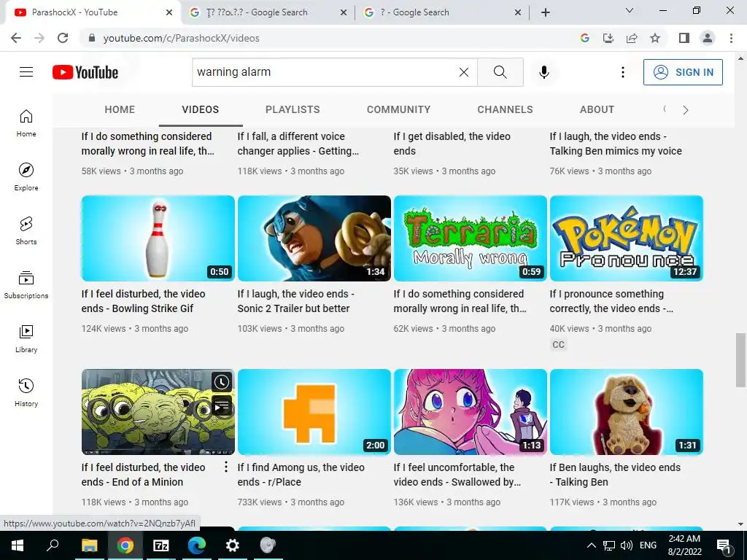Open Swallowed by video title
The width and height of the screenshot is (747, 560).
pyautogui.click(x=457, y=474)
